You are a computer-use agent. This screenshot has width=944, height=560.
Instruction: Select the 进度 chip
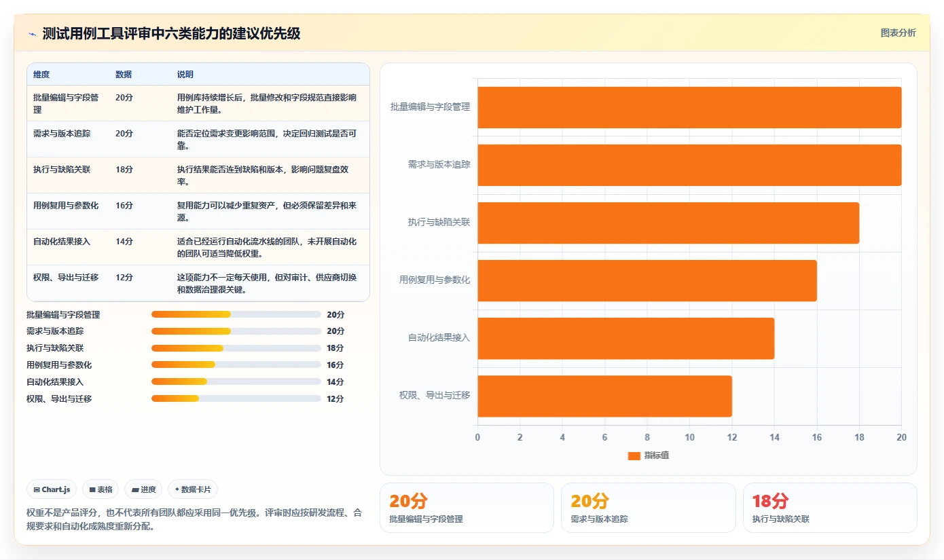tap(143, 489)
